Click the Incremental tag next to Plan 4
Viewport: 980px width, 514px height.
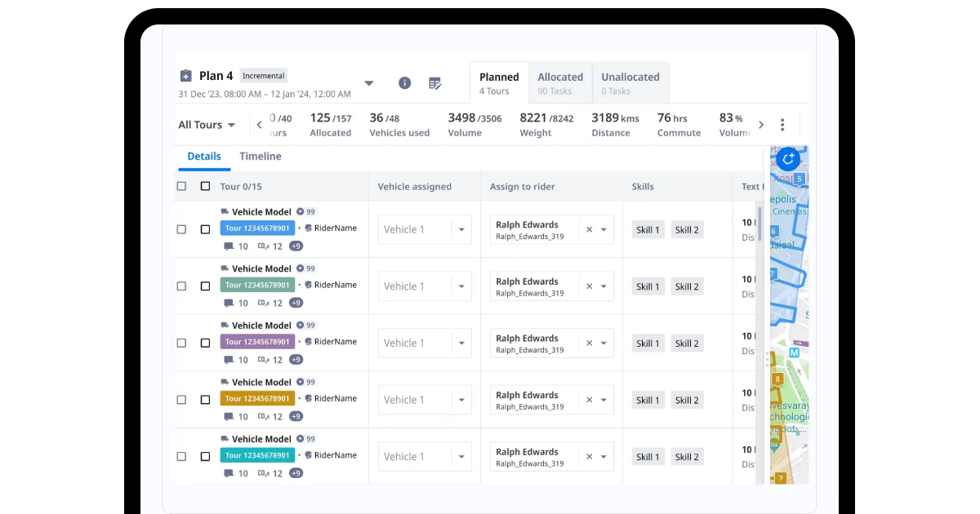tap(264, 76)
